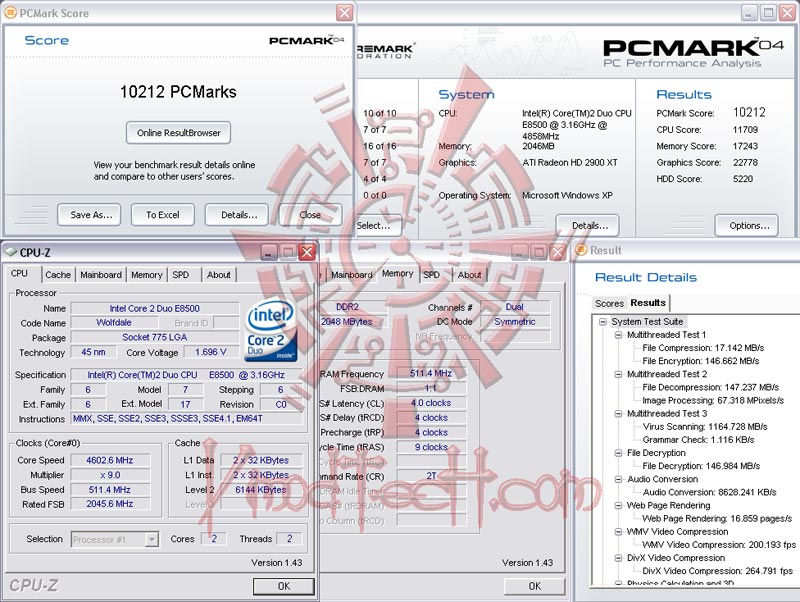Viewport: 800px width, 602px height.
Task: Click Rated FSB 2045.6 MHz value
Action: [x=110, y=504]
